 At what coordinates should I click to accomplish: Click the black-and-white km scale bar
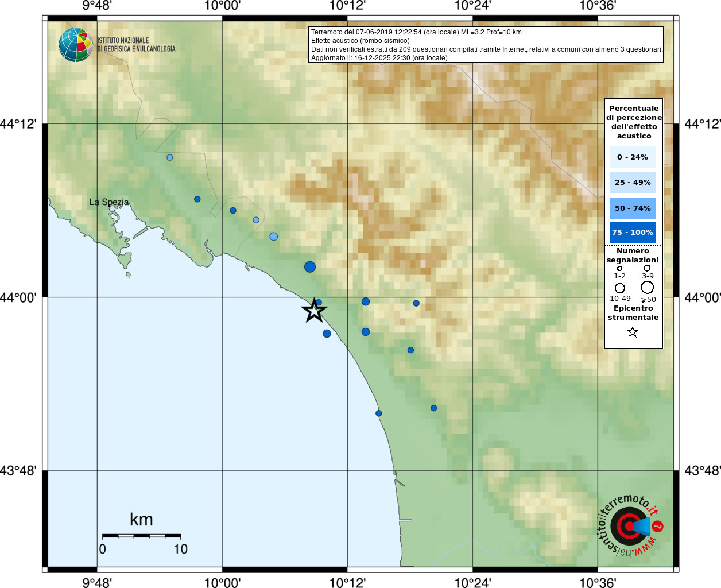point(141,536)
